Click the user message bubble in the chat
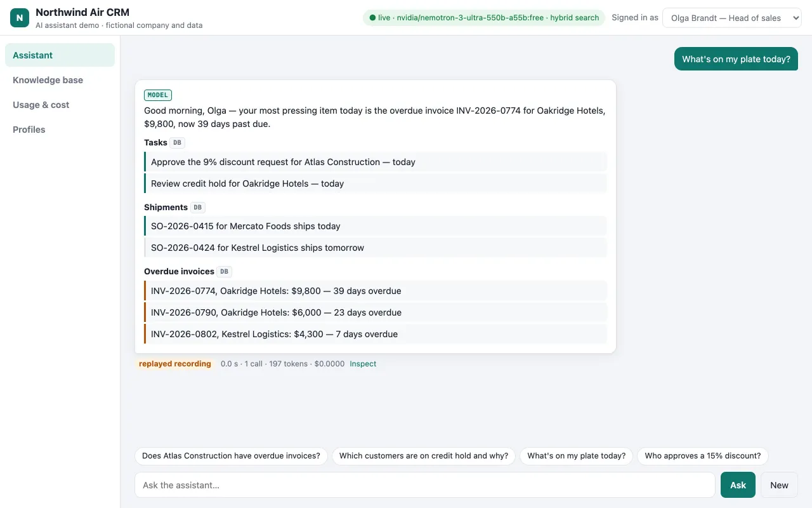 [x=736, y=59]
